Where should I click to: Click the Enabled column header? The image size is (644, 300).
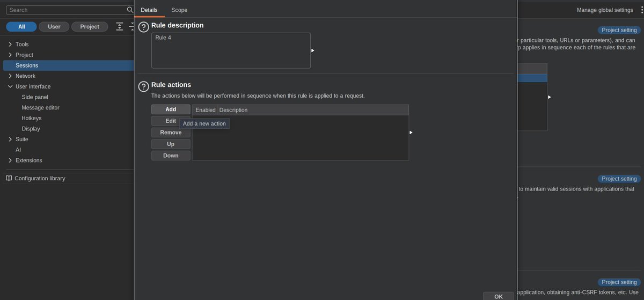pos(205,110)
